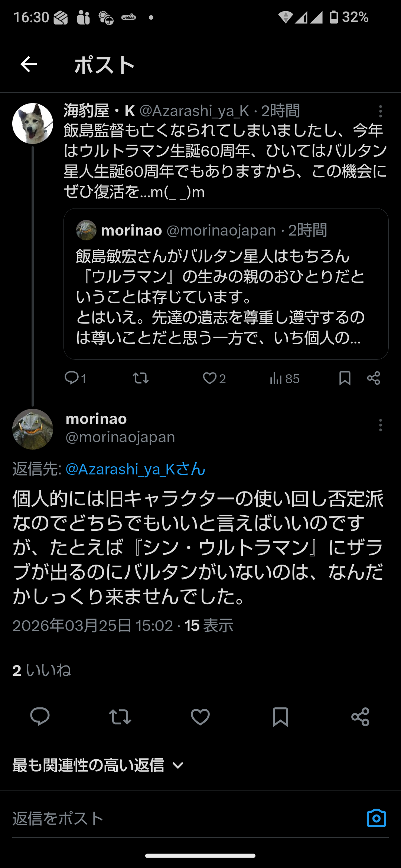Screen dimensions: 401x868
Task: Open camera to attach a photo reply
Action: point(376,818)
